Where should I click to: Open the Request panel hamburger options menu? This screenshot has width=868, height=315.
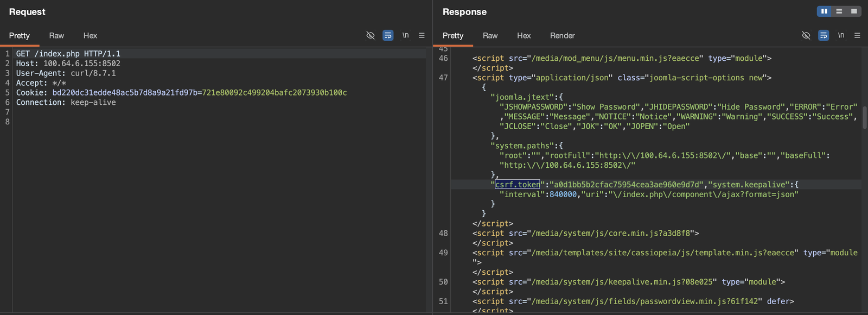pyautogui.click(x=422, y=35)
